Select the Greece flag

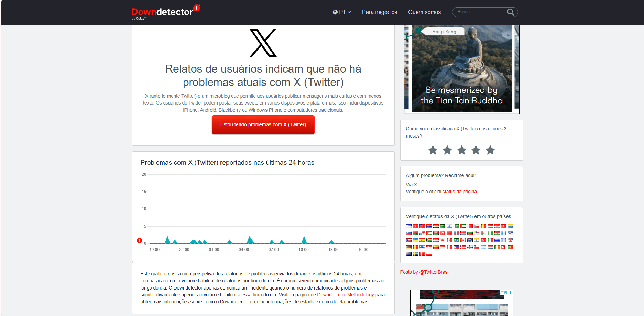[x=409, y=226]
